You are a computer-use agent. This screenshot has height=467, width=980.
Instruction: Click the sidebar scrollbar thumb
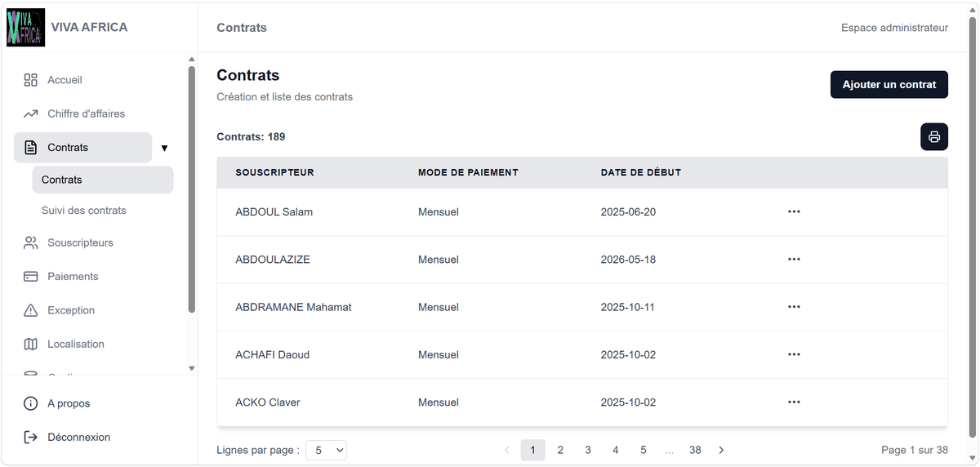pos(192,189)
